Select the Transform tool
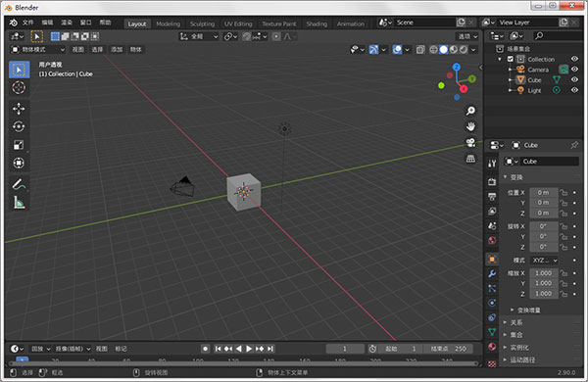Image resolution: width=588 pixels, height=382 pixels. (x=19, y=163)
